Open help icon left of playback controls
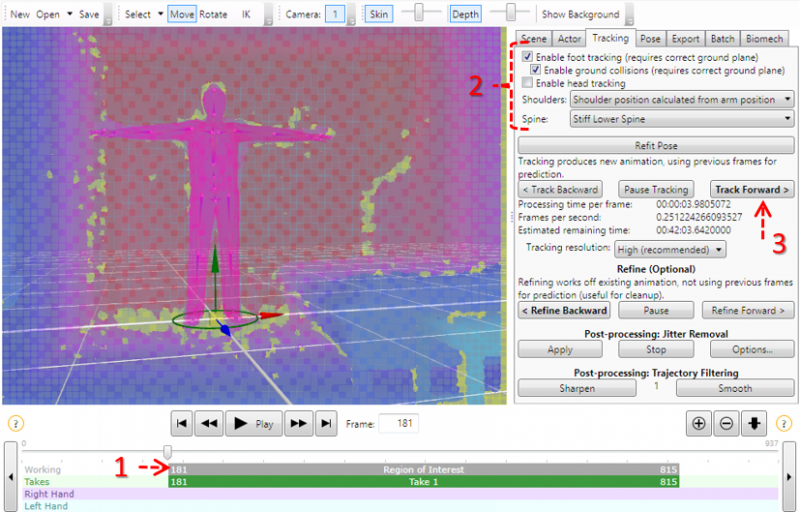800x512 pixels. click(x=16, y=423)
